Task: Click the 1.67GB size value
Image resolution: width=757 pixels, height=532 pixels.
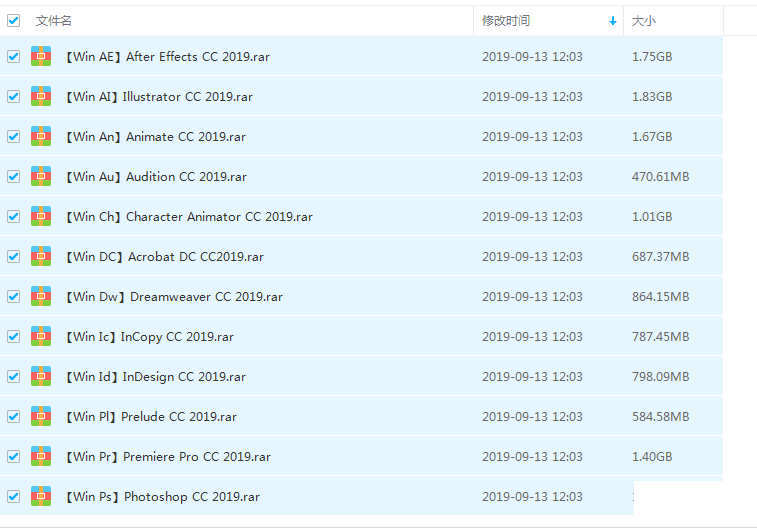Action: click(652, 137)
